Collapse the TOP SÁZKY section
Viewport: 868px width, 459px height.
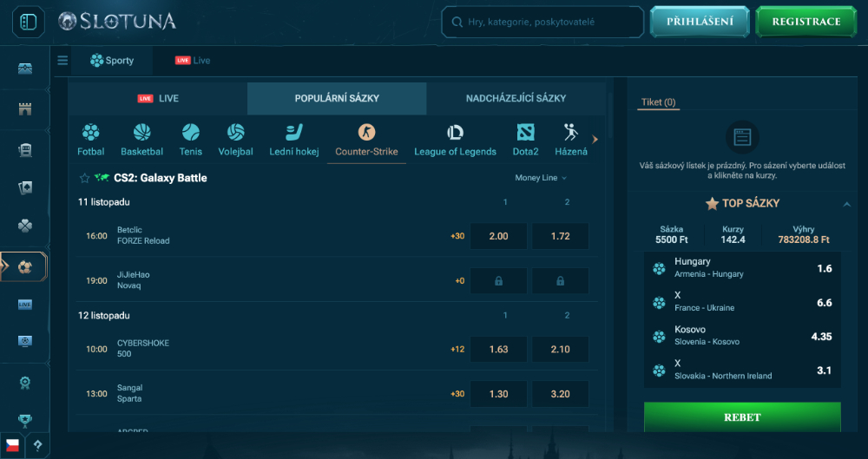[846, 204]
